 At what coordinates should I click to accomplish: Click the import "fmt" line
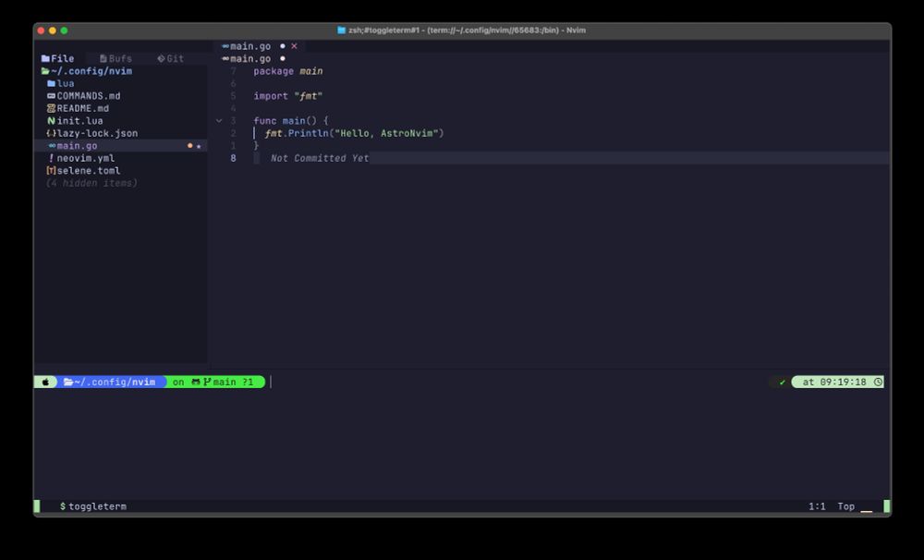pyautogui.click(x=288, y=95)
